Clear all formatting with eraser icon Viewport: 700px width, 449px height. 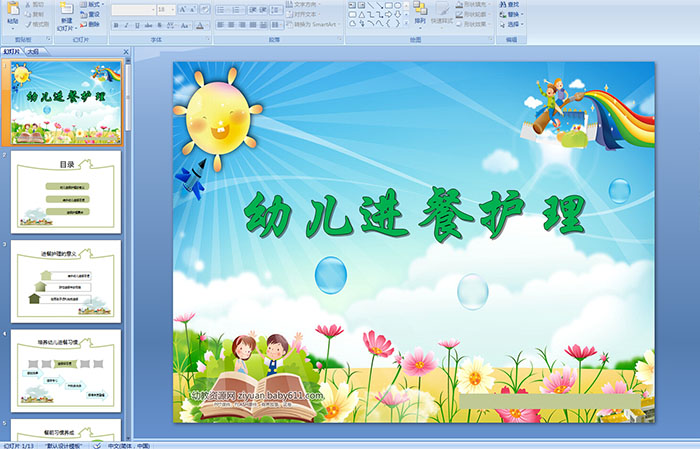pyautogui.click(x=205, y=9)
